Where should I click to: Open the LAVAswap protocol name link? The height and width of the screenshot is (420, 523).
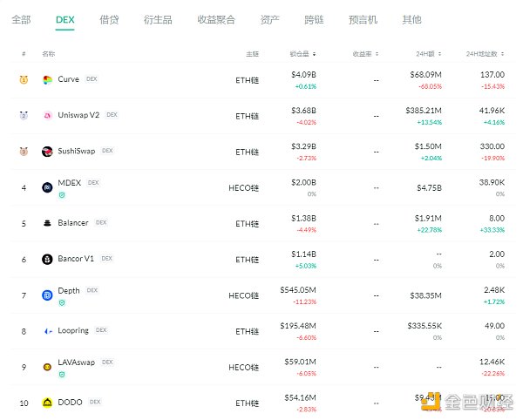tap(77, 362)
